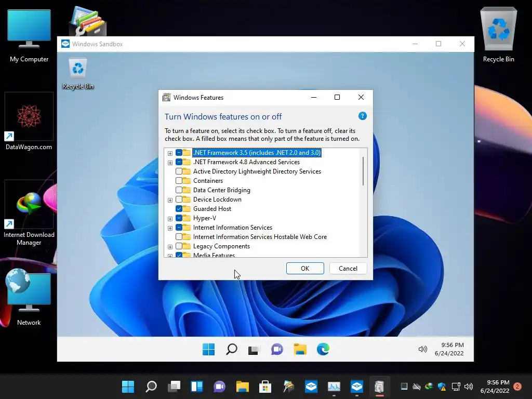532x399 pixels.
Task: Open Microsoft Store on host taskbar
Action: (265, 387)
